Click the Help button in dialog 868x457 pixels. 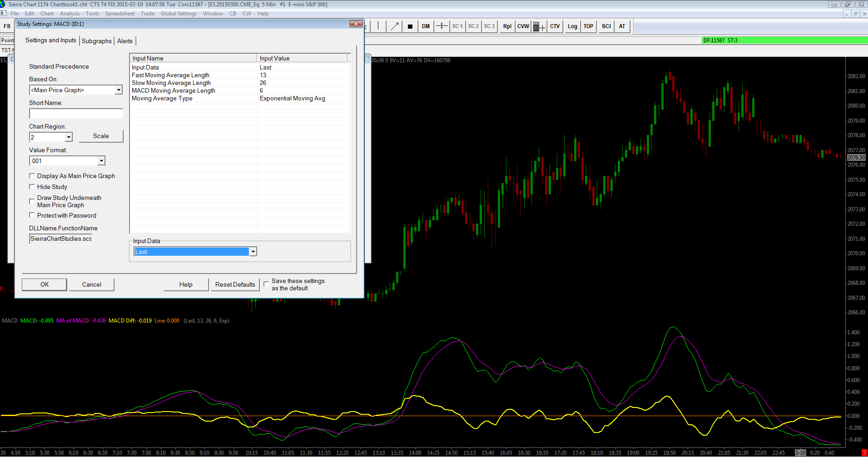pyautogui.click(x=186, y=284)
